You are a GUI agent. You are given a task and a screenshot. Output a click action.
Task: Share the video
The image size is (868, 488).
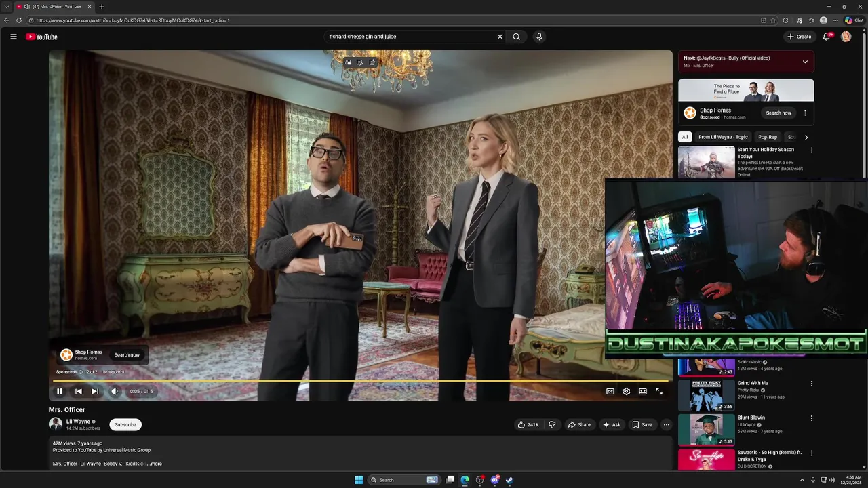[579, 424]
